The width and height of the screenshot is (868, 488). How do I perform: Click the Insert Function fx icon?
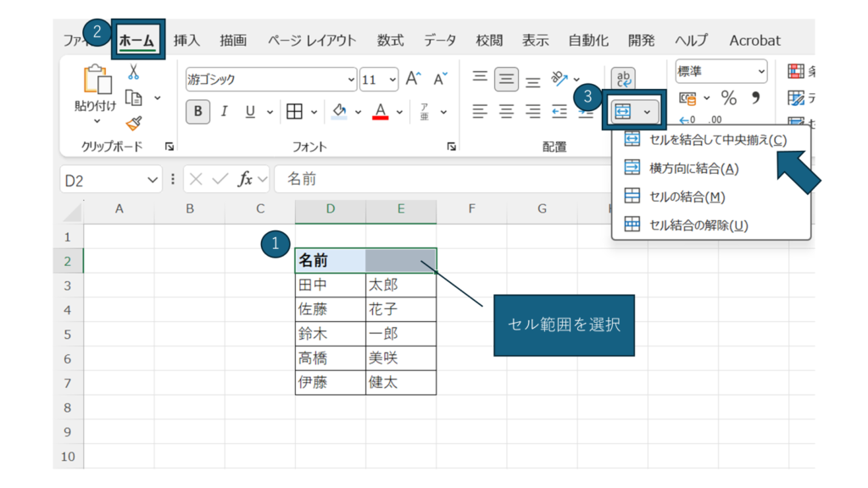(x=245, y=180)
